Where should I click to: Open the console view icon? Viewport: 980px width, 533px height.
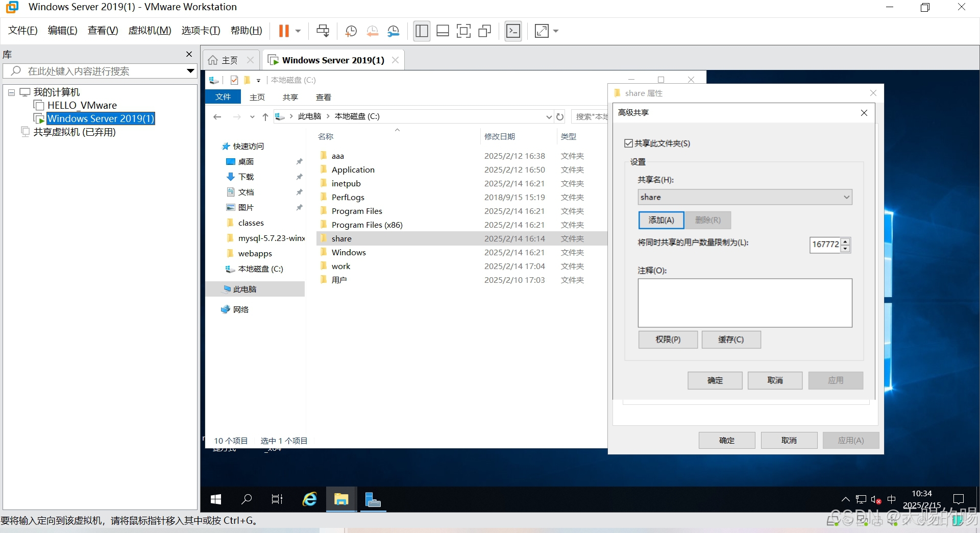coord(513,31)
